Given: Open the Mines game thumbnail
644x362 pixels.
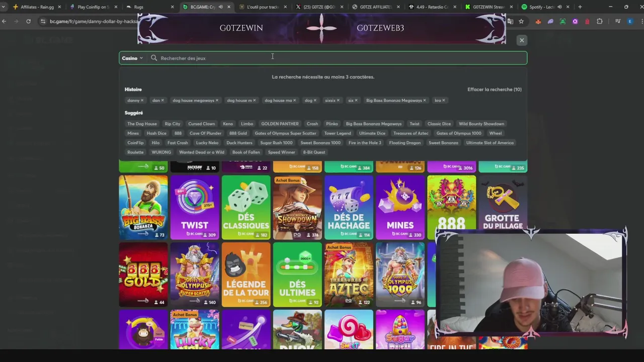Looking at the screenshot, I should pos(400,207).
